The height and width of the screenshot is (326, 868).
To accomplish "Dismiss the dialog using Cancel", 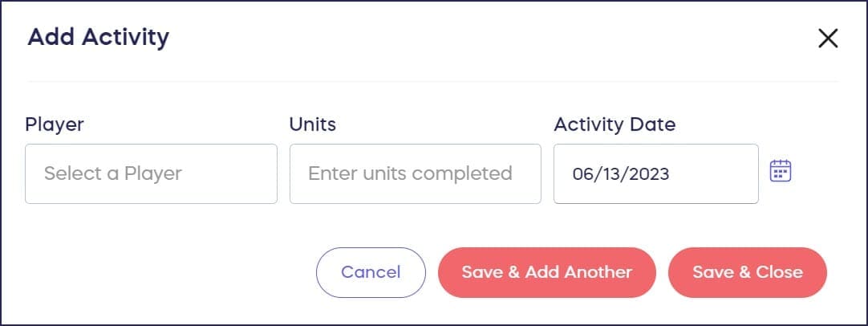I will point(371,272).
